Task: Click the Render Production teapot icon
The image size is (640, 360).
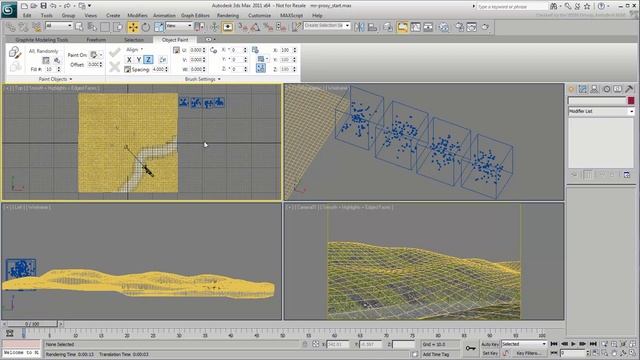Action: [485, 27]
